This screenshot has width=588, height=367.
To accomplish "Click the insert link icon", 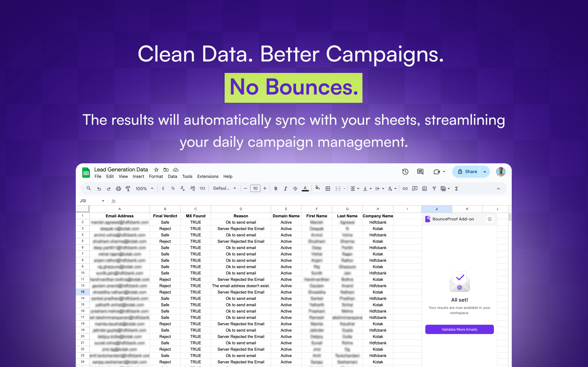I will coord(405,189).
